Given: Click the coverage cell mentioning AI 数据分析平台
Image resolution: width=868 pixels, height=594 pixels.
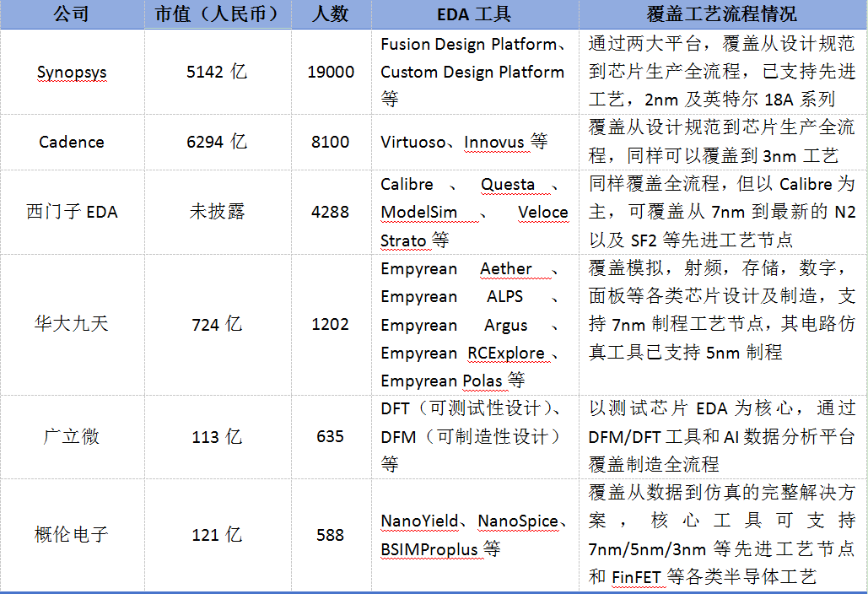Looking at the screenshot, I should coord(723,437).
